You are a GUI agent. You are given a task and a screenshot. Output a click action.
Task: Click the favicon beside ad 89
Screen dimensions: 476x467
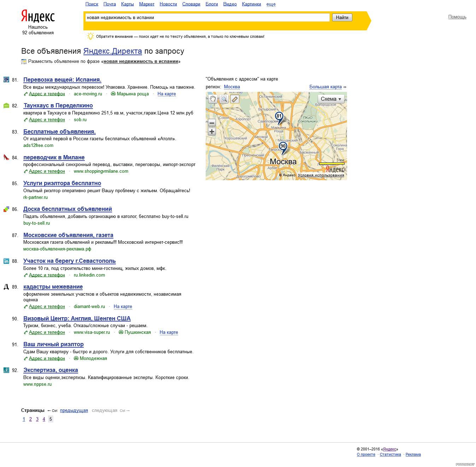coord(6,287)
